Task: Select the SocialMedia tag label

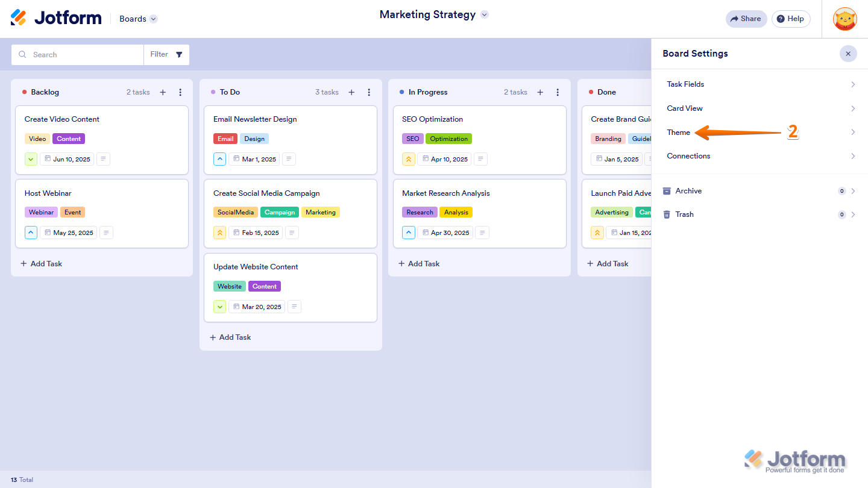Action: tap(236, 212)
